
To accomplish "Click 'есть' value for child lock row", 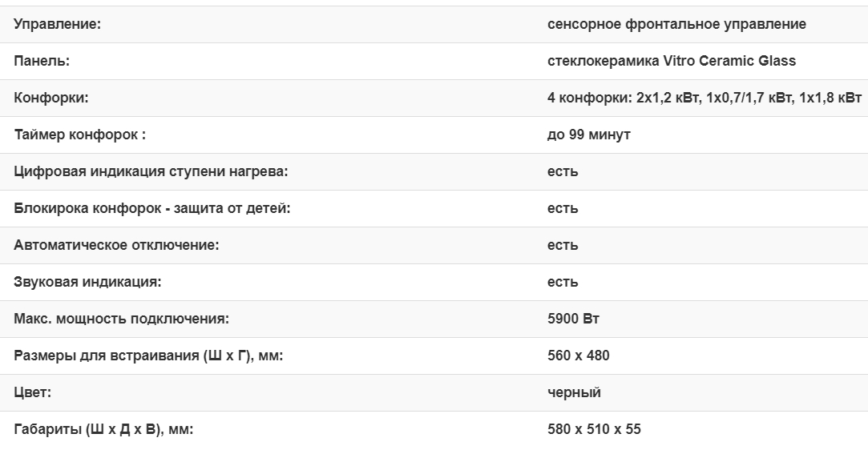I will point(563,208).
